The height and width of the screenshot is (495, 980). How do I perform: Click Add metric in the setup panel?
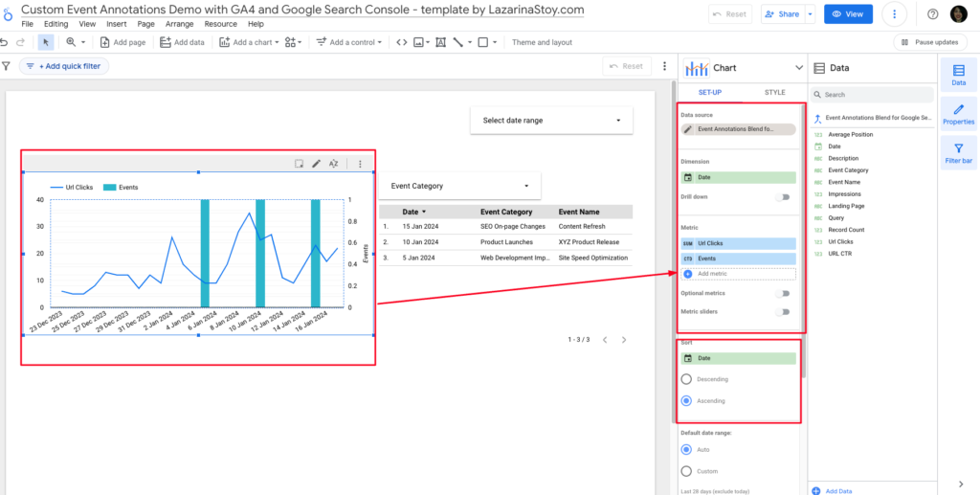(x=738, y=274)
